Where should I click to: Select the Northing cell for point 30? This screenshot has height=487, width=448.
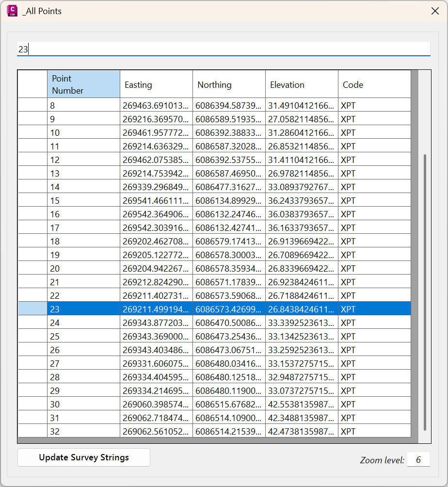229,404
